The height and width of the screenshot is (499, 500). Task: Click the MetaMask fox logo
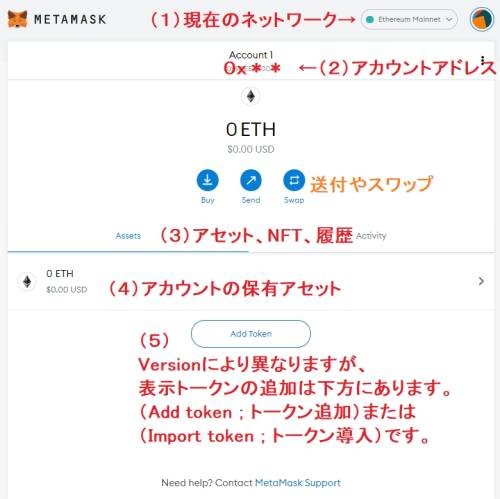[x=17, y=19]
